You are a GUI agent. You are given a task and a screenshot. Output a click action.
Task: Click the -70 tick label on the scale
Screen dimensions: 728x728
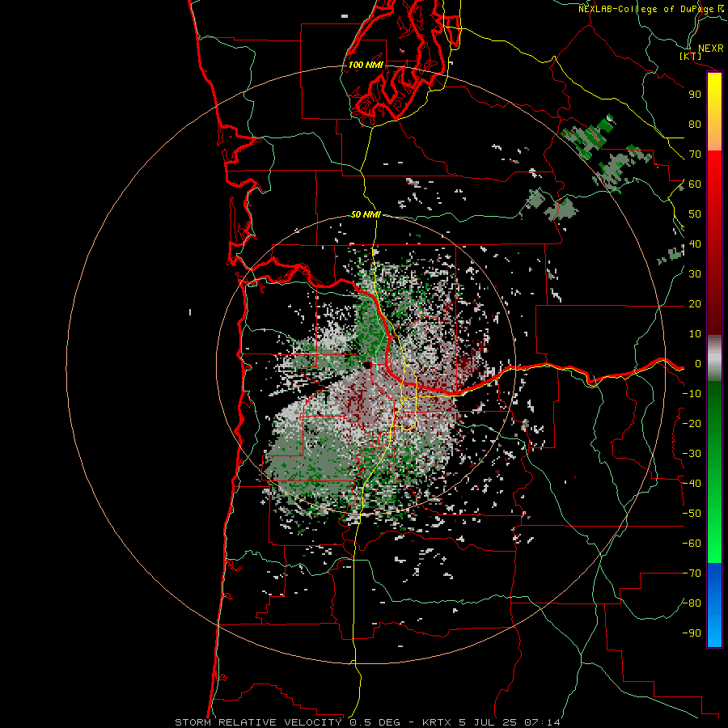(x=692, y=574)
